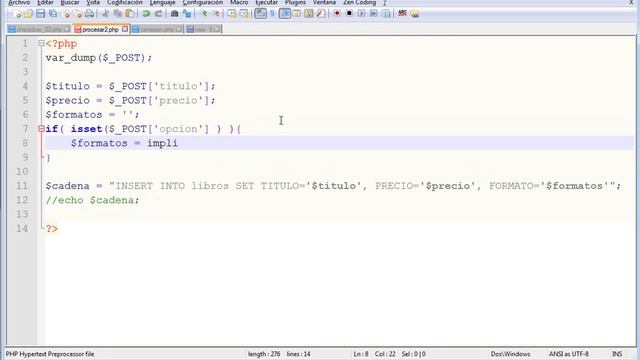
Task: Save the current file with the Save icon
Action: click(40, 14)
